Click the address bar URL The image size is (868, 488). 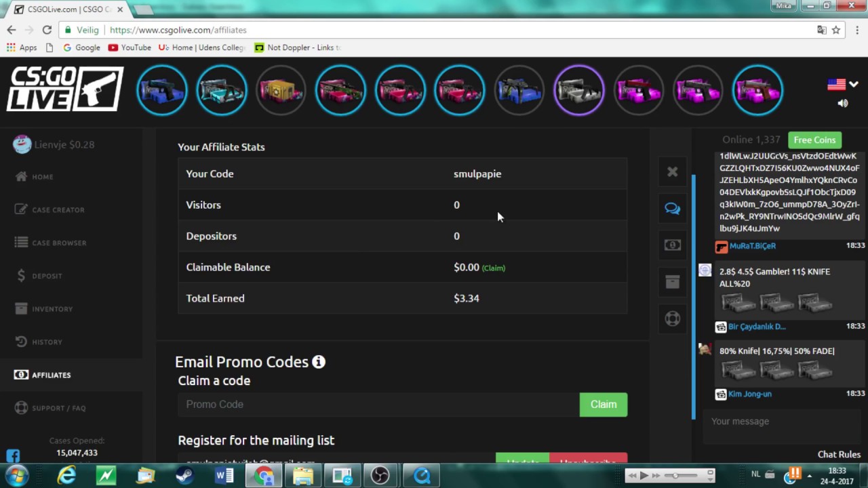[x=178, y=30]
